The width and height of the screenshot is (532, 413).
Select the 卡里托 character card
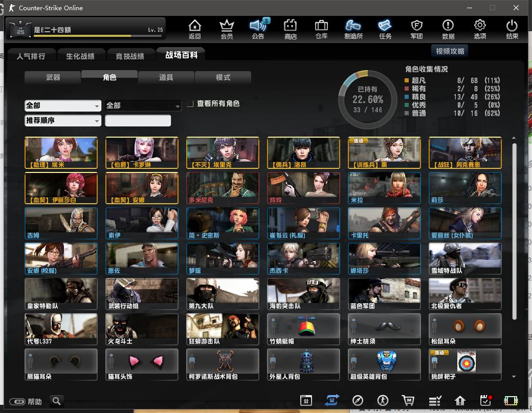point(384,223)
